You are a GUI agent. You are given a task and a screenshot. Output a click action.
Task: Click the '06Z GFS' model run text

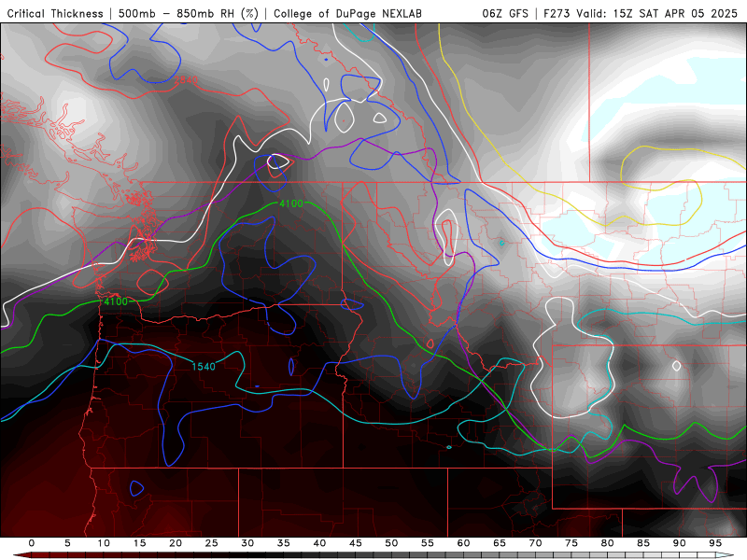(x=505, y=14)
